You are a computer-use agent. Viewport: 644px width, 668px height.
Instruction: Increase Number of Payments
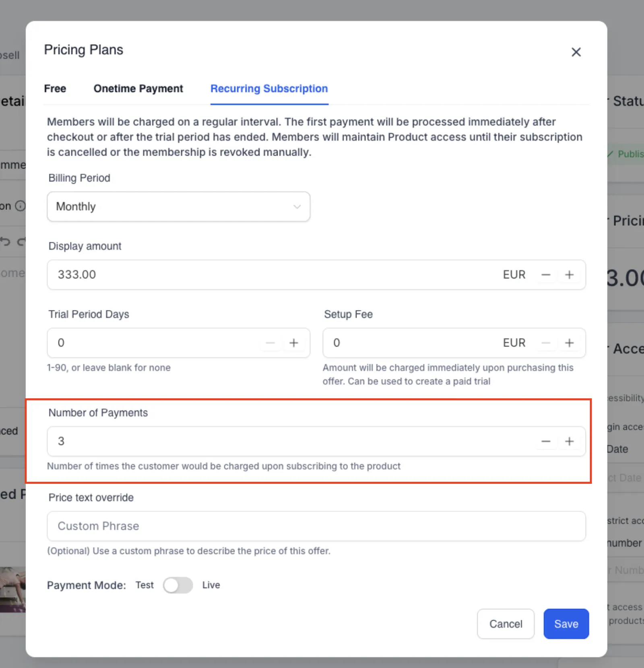[x=569, y=441]
